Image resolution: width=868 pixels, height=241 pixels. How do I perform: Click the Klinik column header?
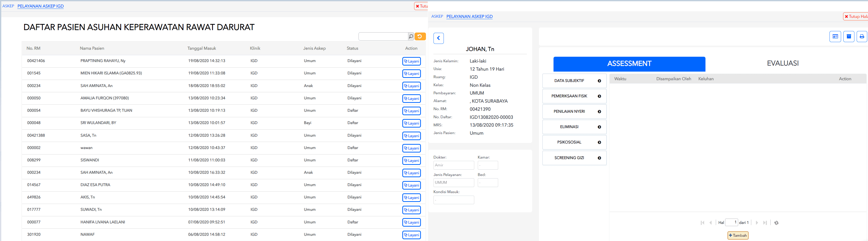(x=255, y=48)
